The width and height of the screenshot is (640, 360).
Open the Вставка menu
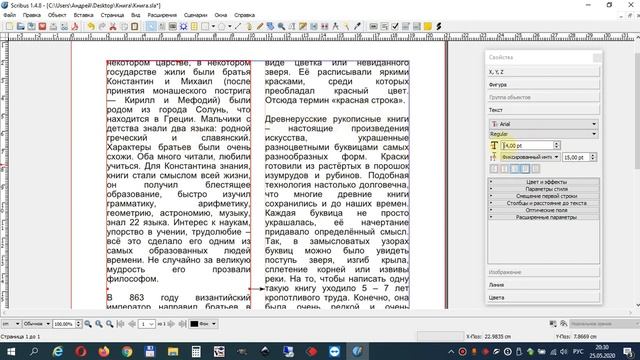(83, 15)
